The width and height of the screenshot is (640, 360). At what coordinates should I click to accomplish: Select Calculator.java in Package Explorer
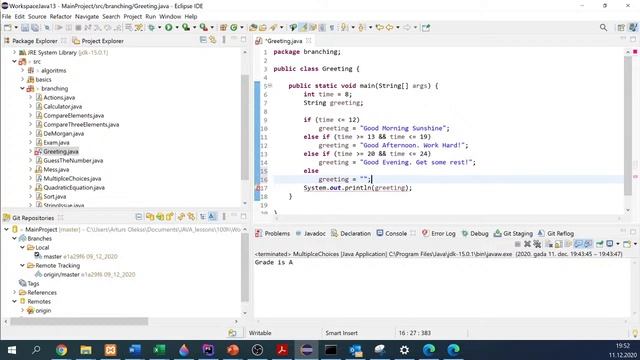62,107
